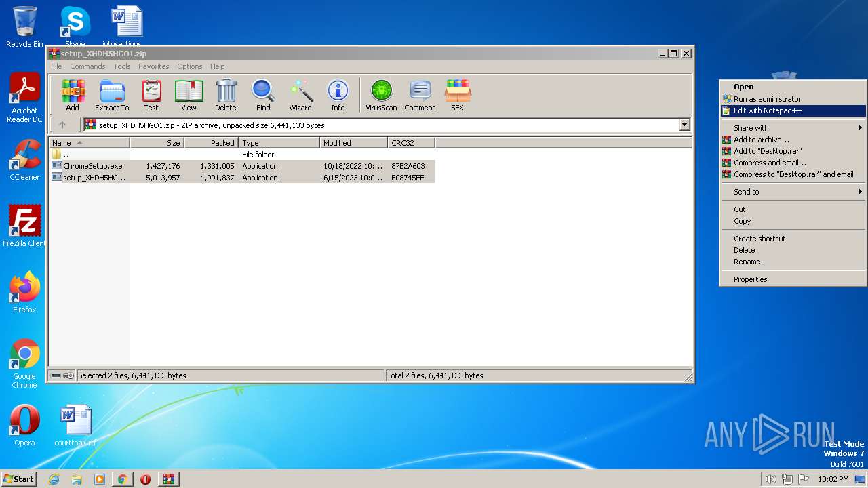The height and width of the screenshot is (488, 868).
Task: Open Firefox desktop shortcut
Action: [24, 293]
